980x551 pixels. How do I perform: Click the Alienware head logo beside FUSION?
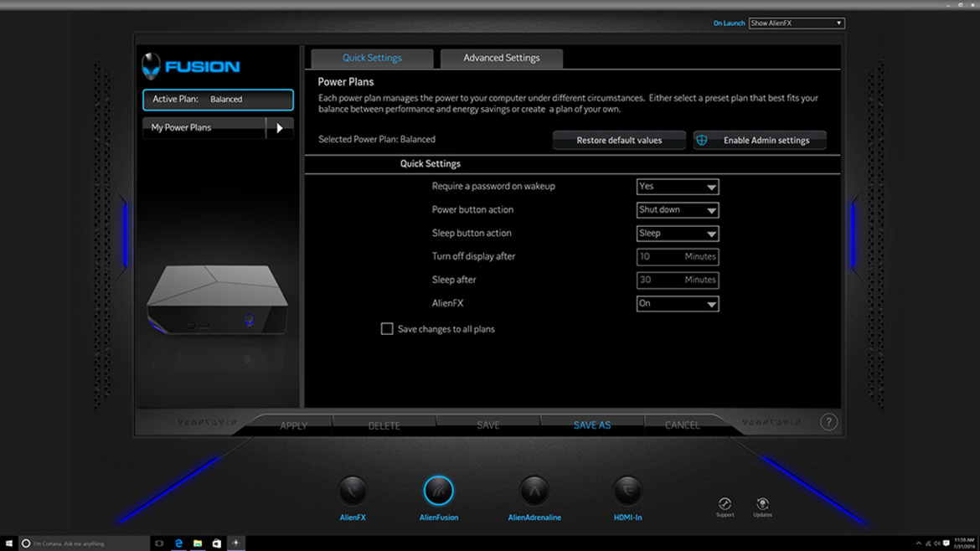pyautogui.click(x=151, y=66)
